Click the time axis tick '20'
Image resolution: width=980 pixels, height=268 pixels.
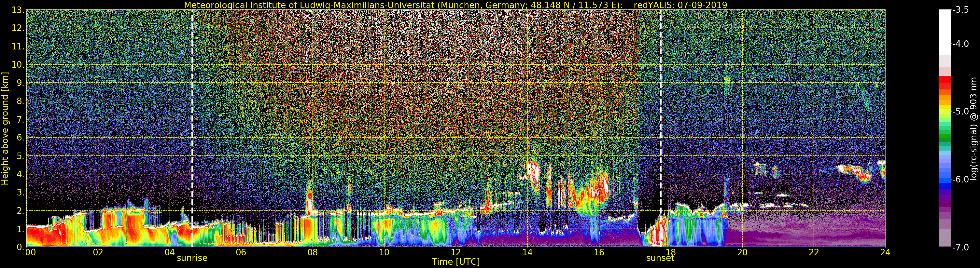point(742,252)
